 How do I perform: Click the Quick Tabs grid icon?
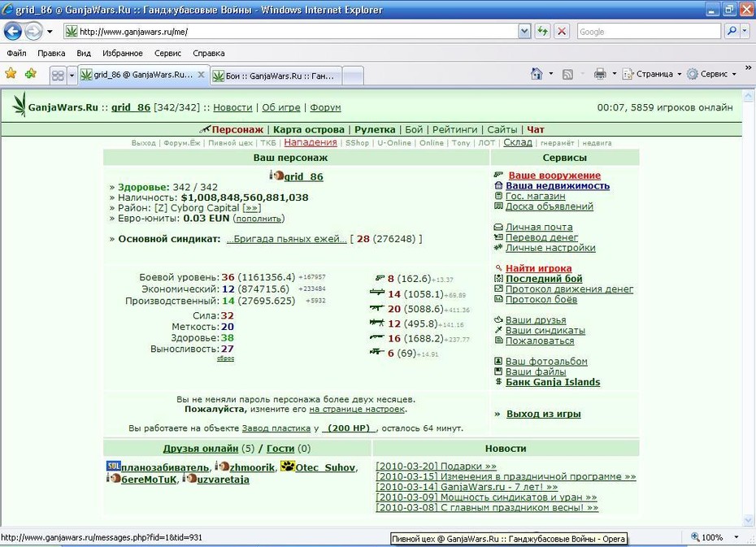pyautogui.click(x=58, y=76)
